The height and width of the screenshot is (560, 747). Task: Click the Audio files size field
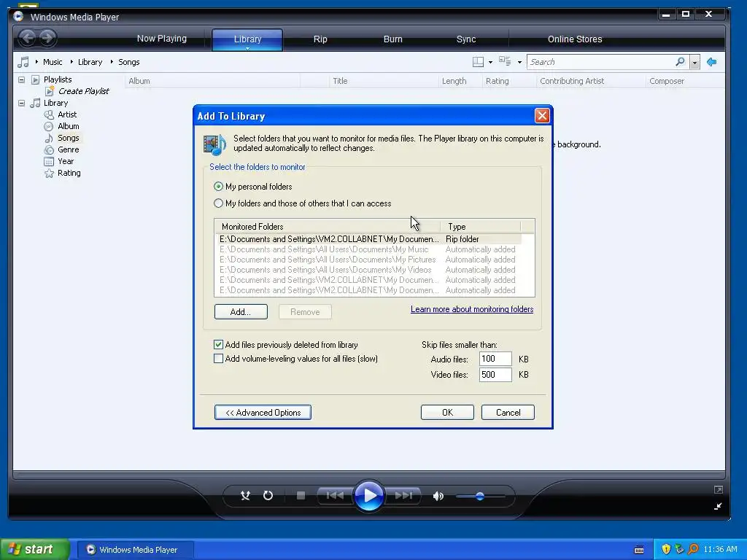tap(495, 359)
